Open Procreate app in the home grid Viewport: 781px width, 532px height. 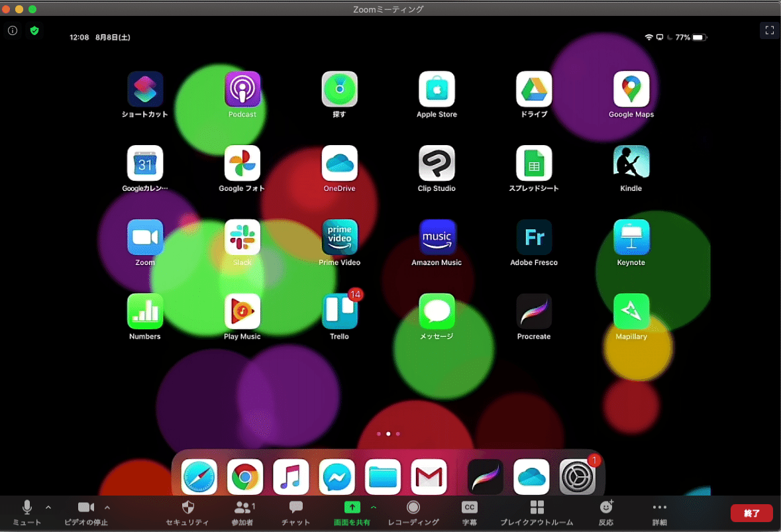pyautogui.click(x=534, y=312)
